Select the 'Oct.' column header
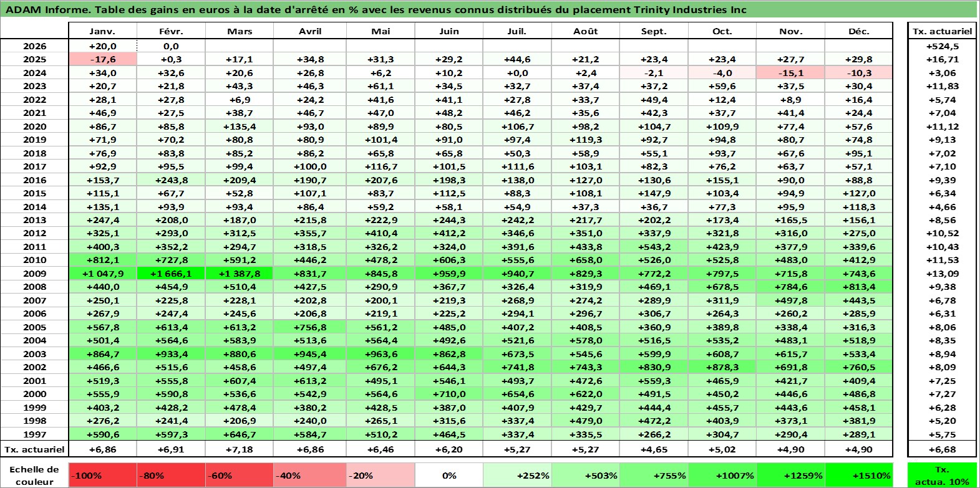Image resolution: width=980 pixels, height=488 pixels. tap(722, 31)
